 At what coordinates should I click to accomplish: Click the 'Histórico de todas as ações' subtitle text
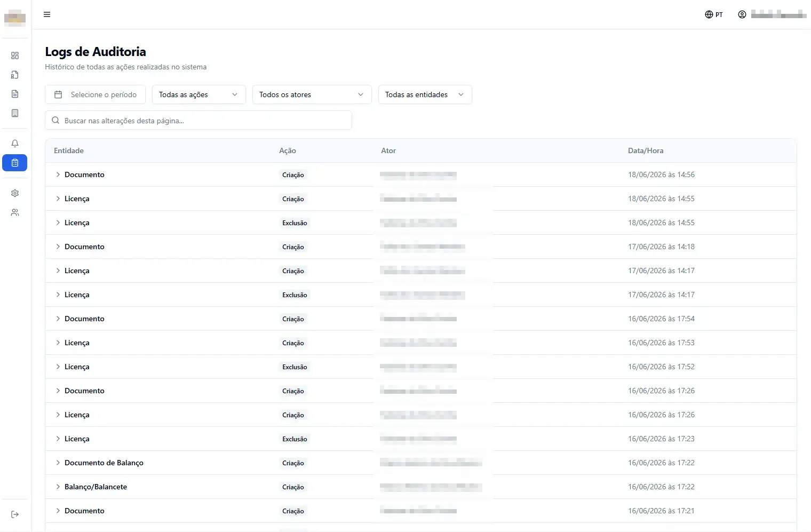(126, 67)
